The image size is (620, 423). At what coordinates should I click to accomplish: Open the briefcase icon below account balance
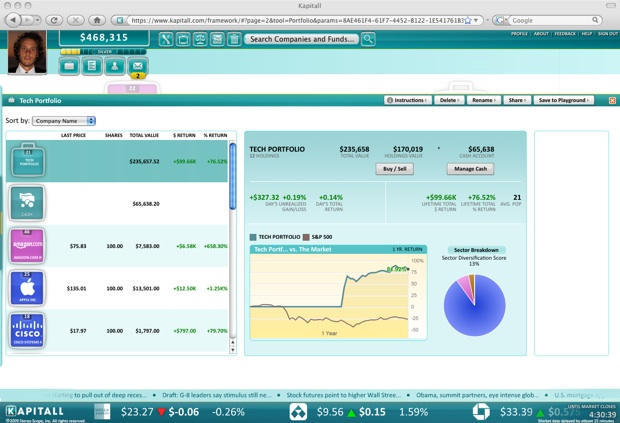pyautogui.click(x=69, y=66)
